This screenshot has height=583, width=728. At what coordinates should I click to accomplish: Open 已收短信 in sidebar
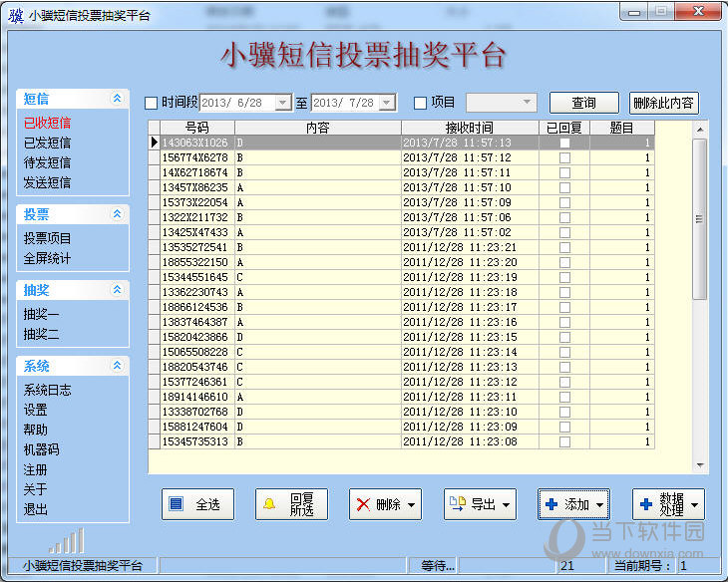(47, 123)
